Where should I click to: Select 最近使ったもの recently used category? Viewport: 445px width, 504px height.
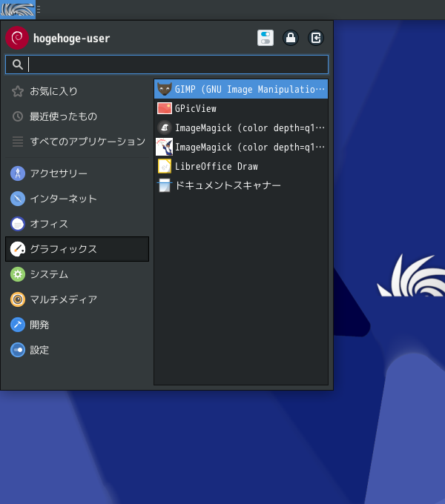tap(77, 116)
